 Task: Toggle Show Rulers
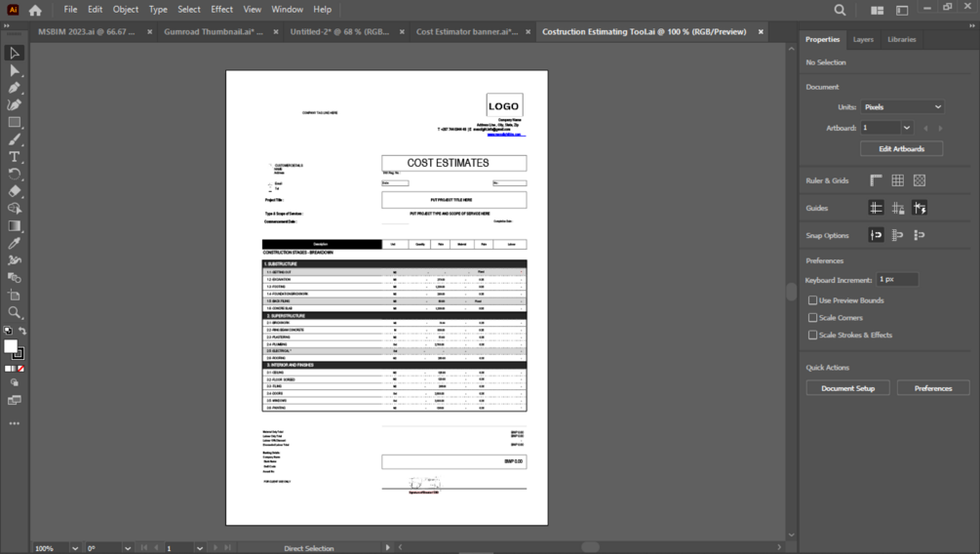(877, 180)
